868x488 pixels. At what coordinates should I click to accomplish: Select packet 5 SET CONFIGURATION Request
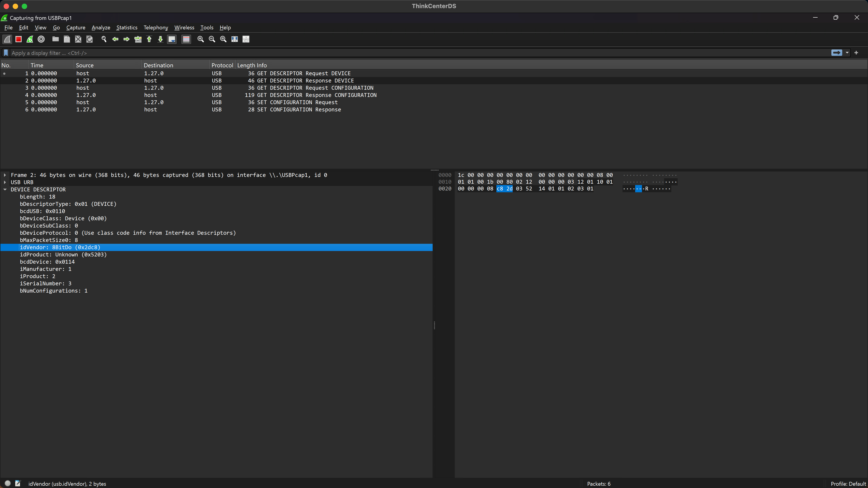pos(434,102)
